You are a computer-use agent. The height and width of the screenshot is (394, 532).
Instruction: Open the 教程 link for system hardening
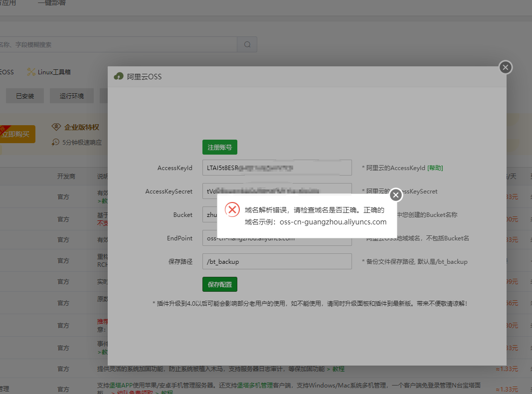338,369
